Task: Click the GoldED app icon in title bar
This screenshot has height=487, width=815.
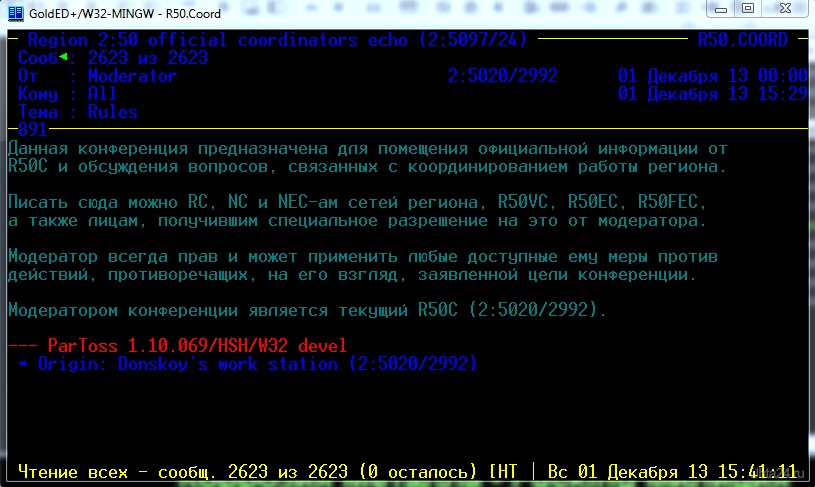Action: (x=16, y=13)
